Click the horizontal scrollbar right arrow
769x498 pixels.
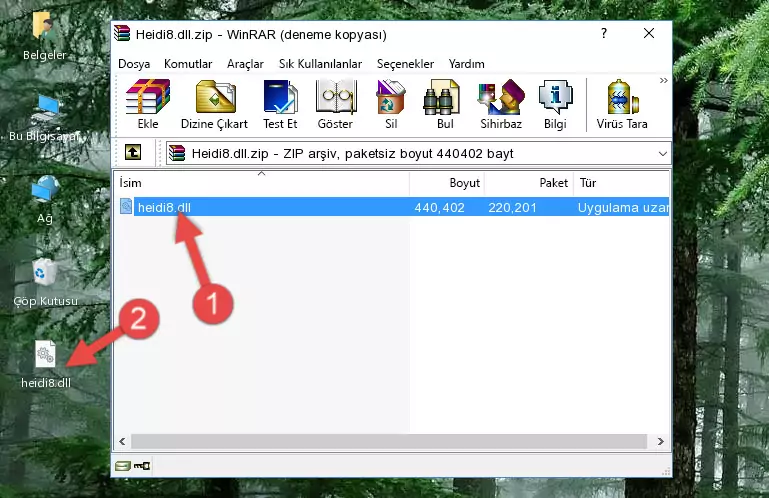[x=661, y=441]
